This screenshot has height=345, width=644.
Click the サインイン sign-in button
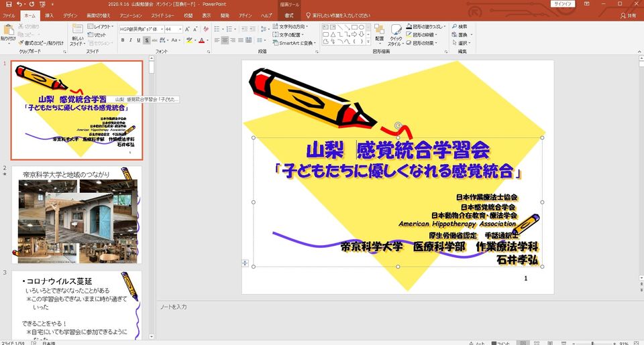(563, 4)
